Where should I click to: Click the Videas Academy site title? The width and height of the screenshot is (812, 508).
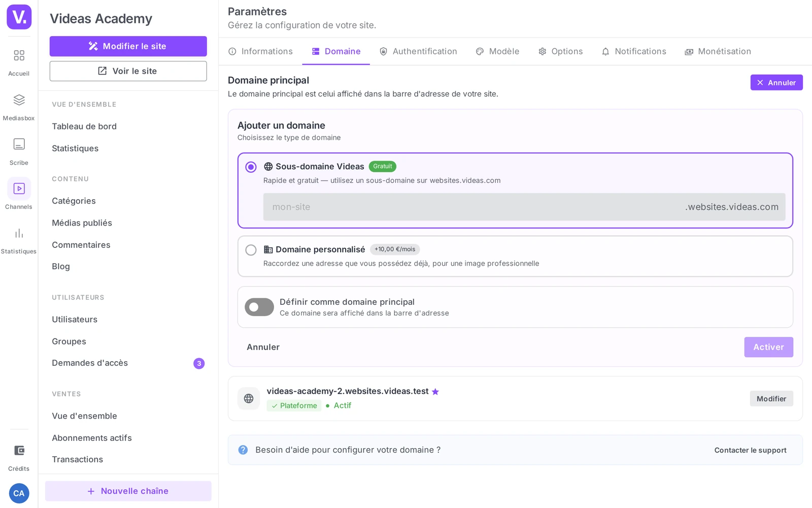coord(101,19)
